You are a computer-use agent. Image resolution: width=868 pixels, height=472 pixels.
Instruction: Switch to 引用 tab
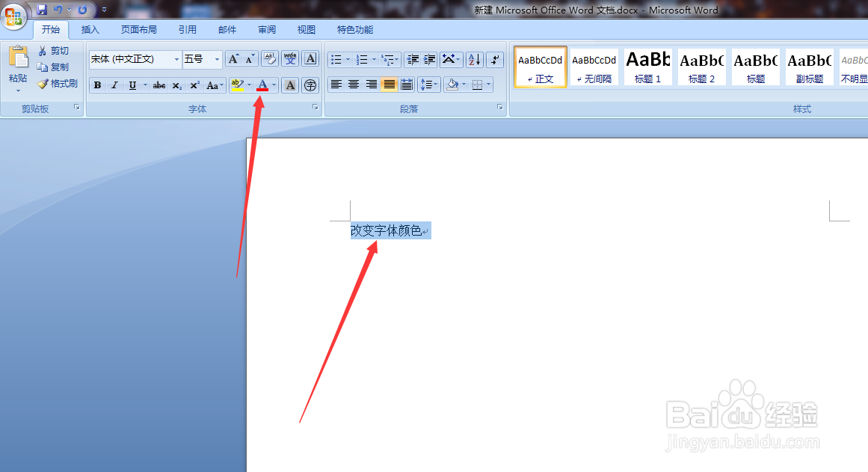tap(188, 30)
